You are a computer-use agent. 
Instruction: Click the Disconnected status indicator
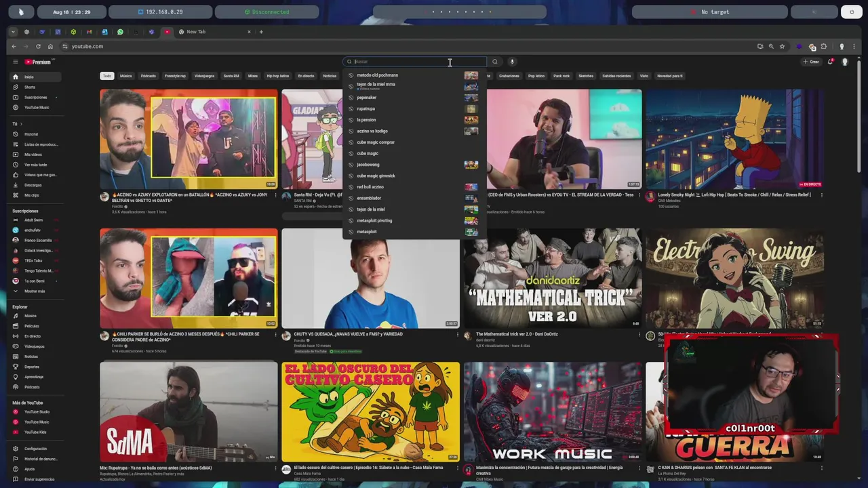267,12
